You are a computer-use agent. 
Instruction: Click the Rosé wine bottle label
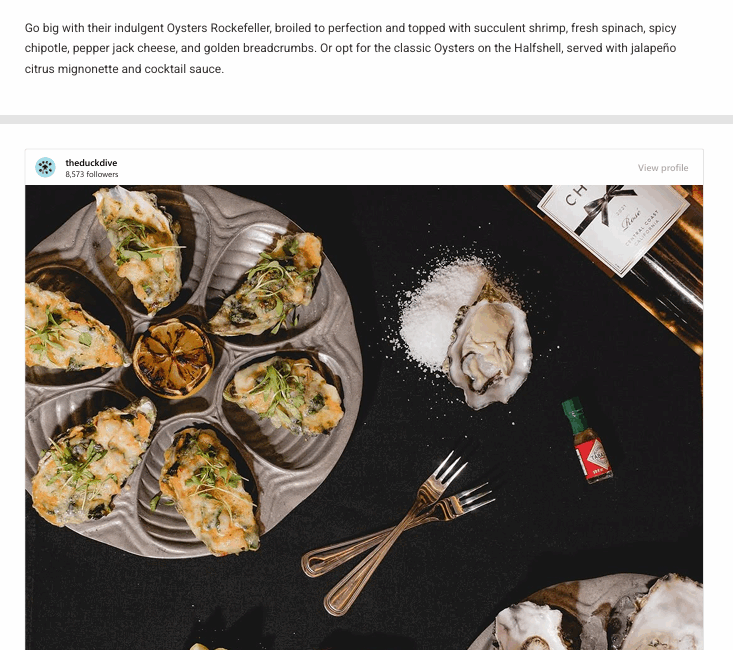[x=614, y=226]
